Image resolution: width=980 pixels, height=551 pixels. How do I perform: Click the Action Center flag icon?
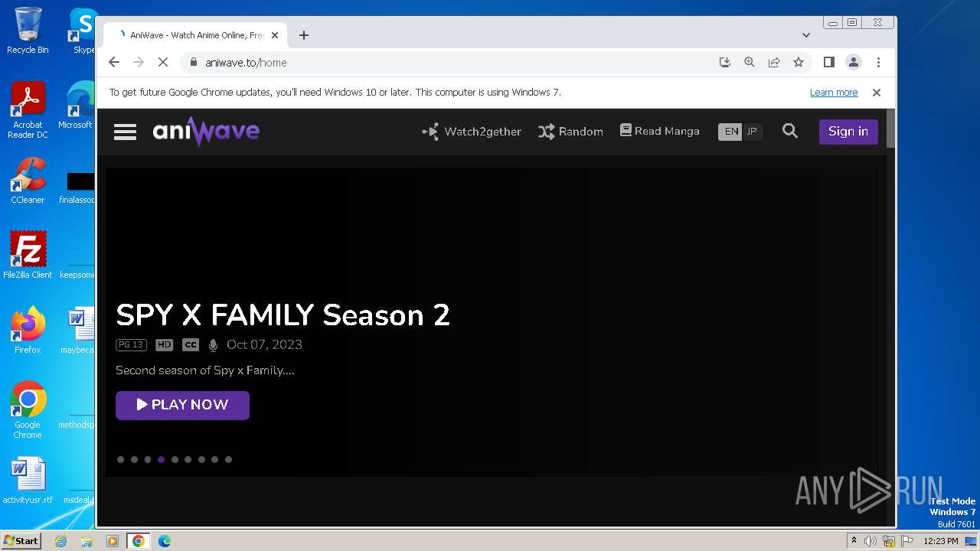[x=907, y=541]
